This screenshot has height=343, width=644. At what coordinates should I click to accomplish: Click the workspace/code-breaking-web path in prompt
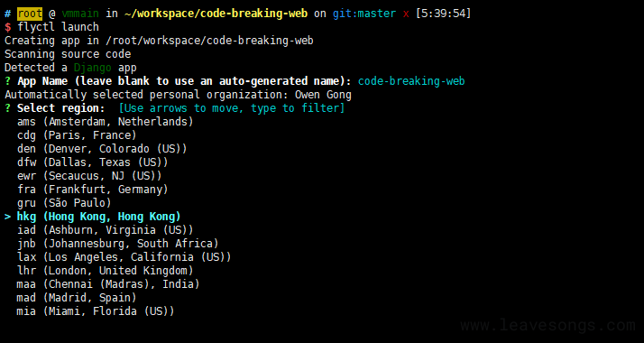tap(216, 14)
